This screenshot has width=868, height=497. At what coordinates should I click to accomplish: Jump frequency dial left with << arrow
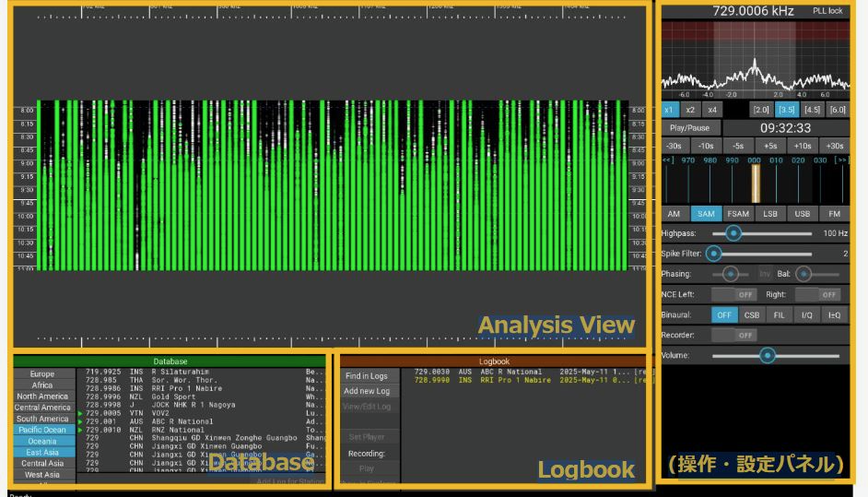pos(667,160)
